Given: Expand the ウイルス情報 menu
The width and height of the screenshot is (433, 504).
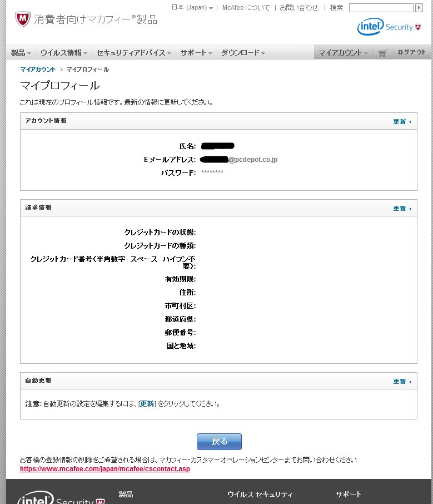Looking at the screenshot, I should (64, 53).
